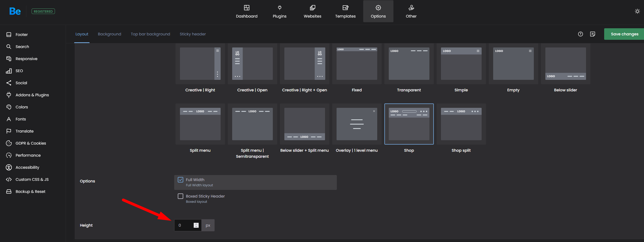Open the Backup & Reset link
Screen dimensions: 644x242
[30, 192]
